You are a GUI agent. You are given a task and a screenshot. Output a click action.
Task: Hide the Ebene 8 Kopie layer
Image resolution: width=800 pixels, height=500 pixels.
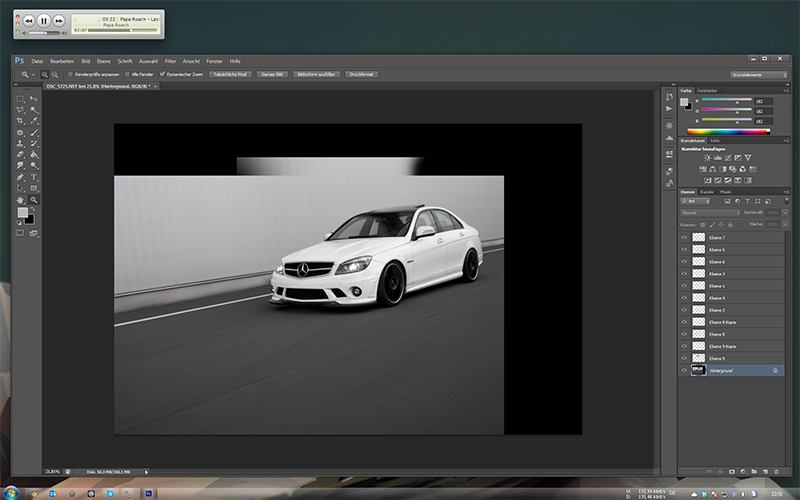point(684,322)
